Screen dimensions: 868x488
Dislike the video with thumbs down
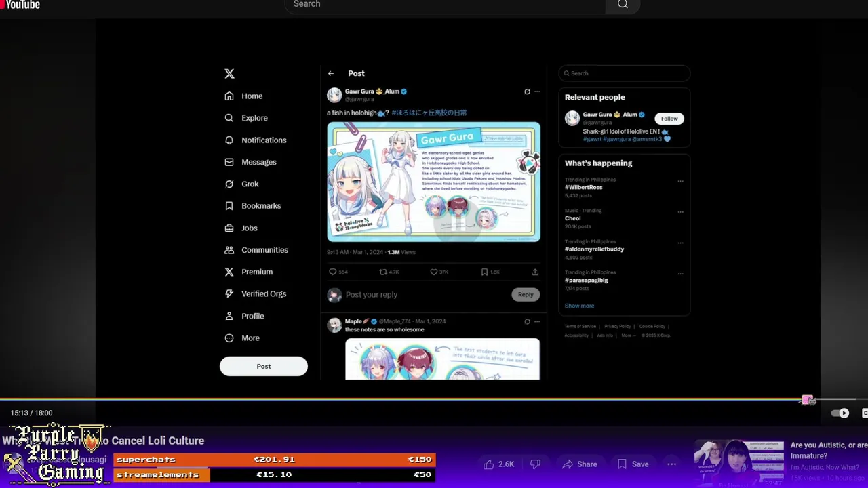(x=535, y=464)
